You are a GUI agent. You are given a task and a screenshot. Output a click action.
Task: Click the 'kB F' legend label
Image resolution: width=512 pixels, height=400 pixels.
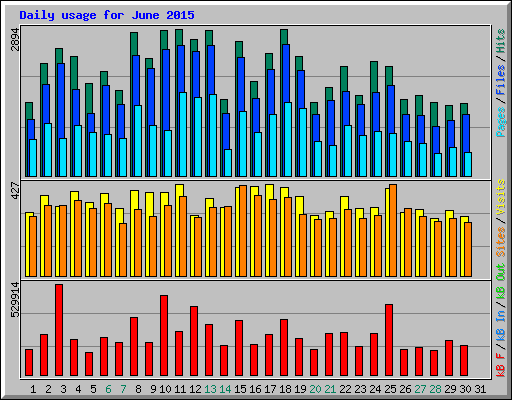pyautogui.click(x=501, y=364)
